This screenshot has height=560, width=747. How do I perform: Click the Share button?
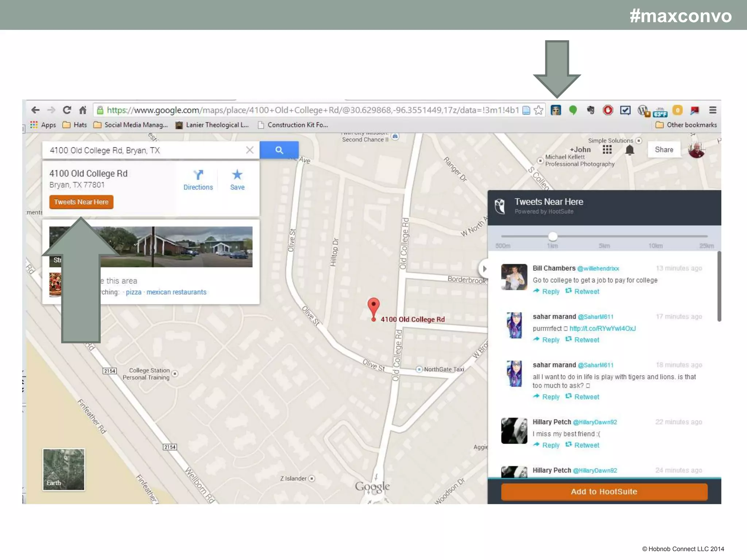(664, 149)
